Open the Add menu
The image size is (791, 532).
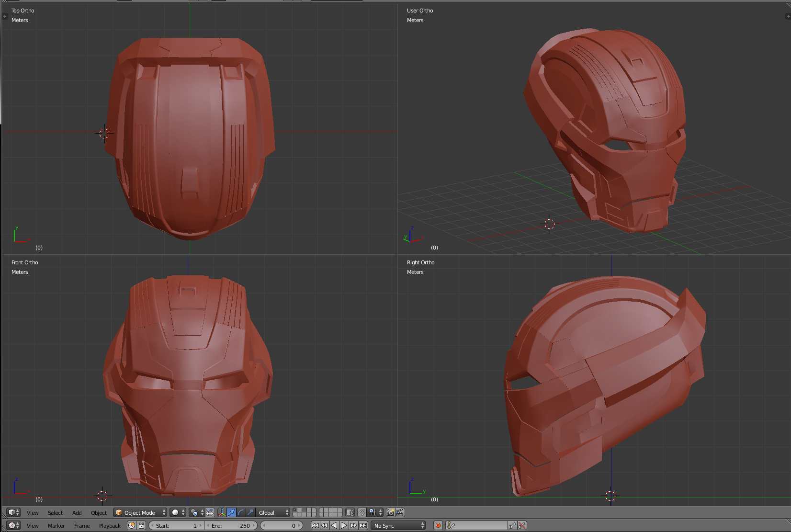click(x=77, y=513)
